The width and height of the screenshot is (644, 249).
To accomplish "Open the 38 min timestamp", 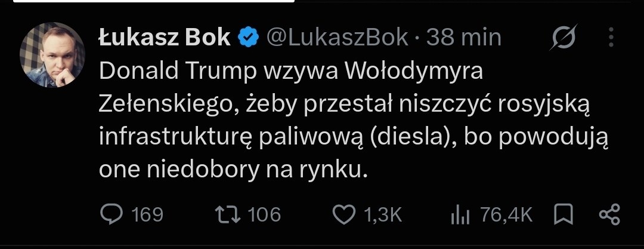I will [464, 38].
